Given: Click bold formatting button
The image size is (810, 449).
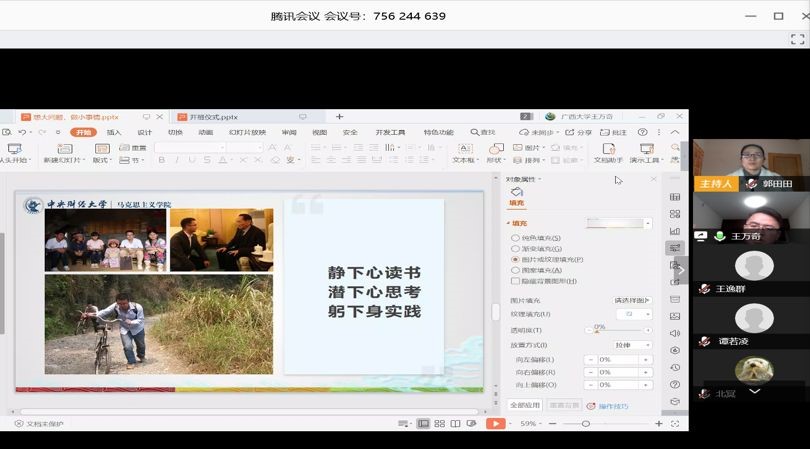Looking at the screenshot, I should pyautogui.click(x=161, y=160).
